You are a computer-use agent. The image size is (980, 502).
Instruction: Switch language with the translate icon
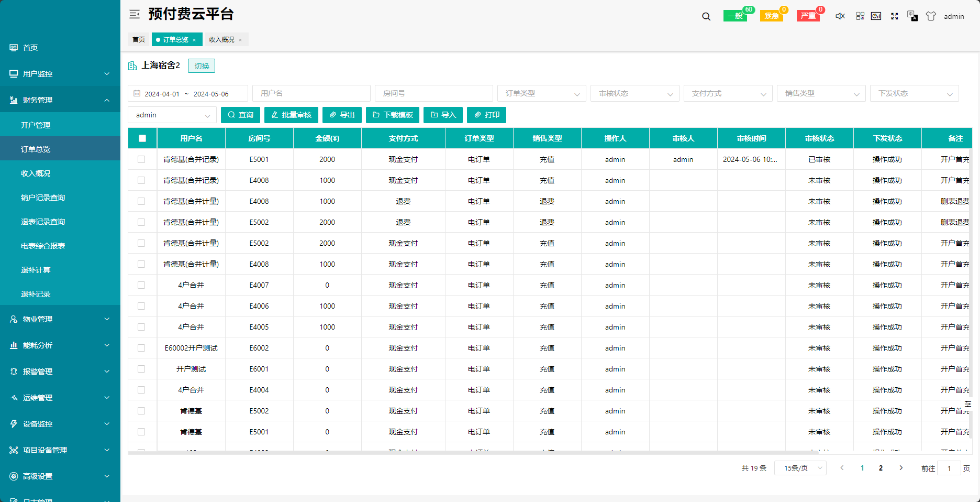click(912, 16)
